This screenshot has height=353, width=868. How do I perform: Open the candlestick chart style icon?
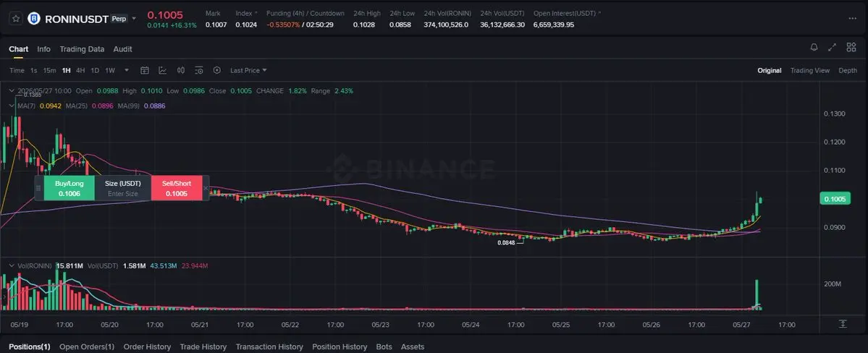[180, 70]
